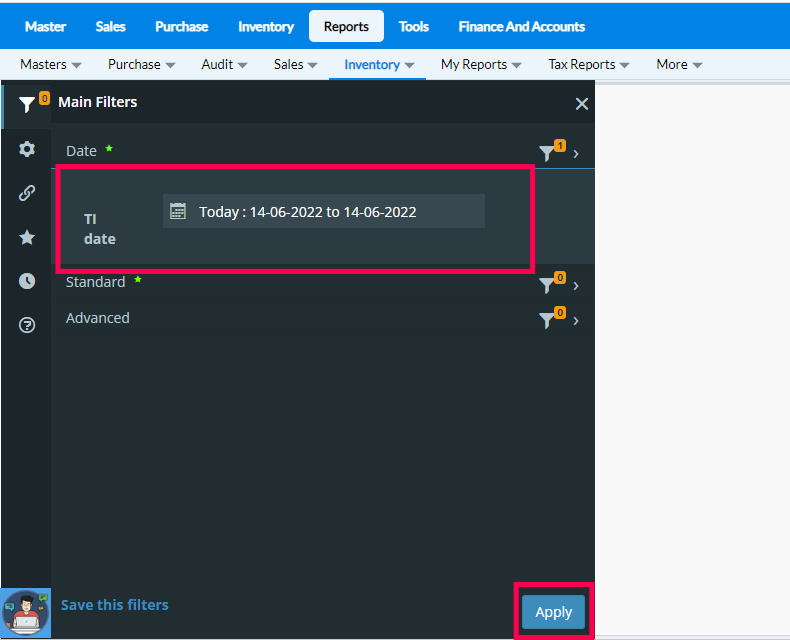Click Save this filters link
Screen dimensions: 790x640
[x=114, y=605]
